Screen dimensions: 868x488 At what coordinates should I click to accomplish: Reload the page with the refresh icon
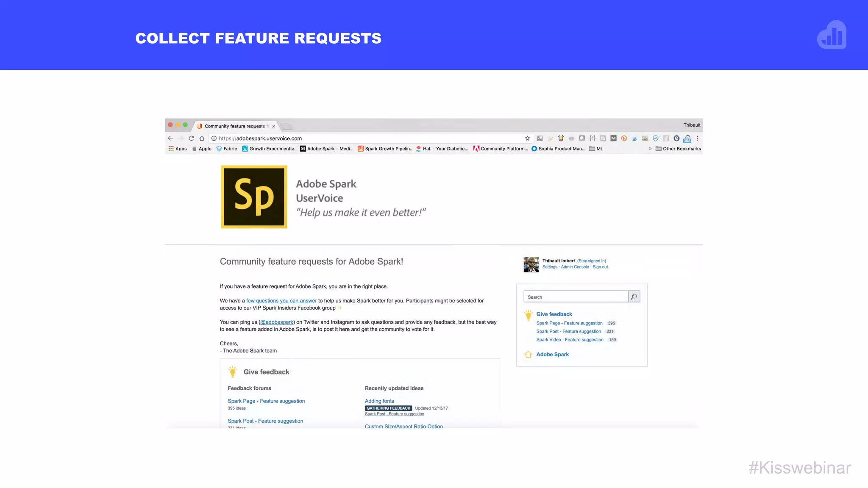point(191,138)
